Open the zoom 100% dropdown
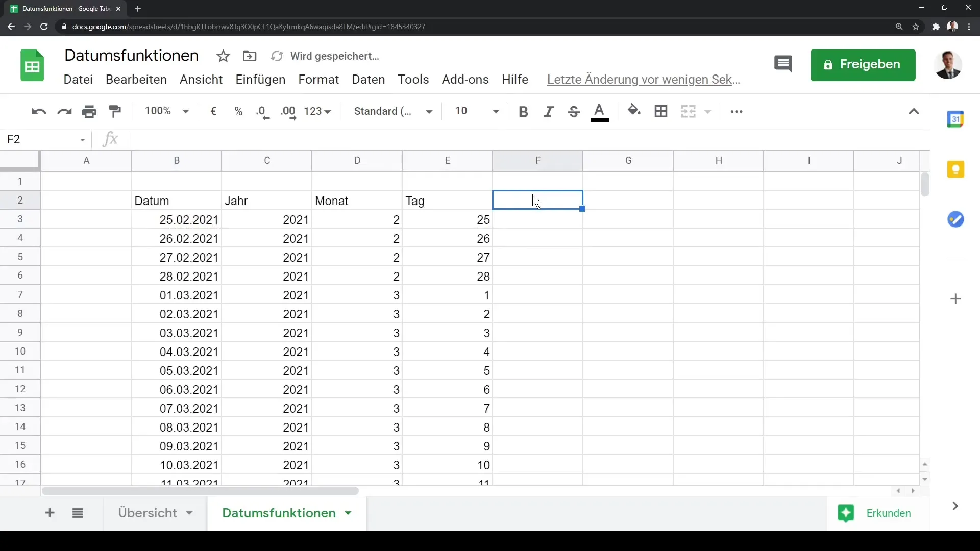The image size is (980, 551). click(x=167, y=111)
